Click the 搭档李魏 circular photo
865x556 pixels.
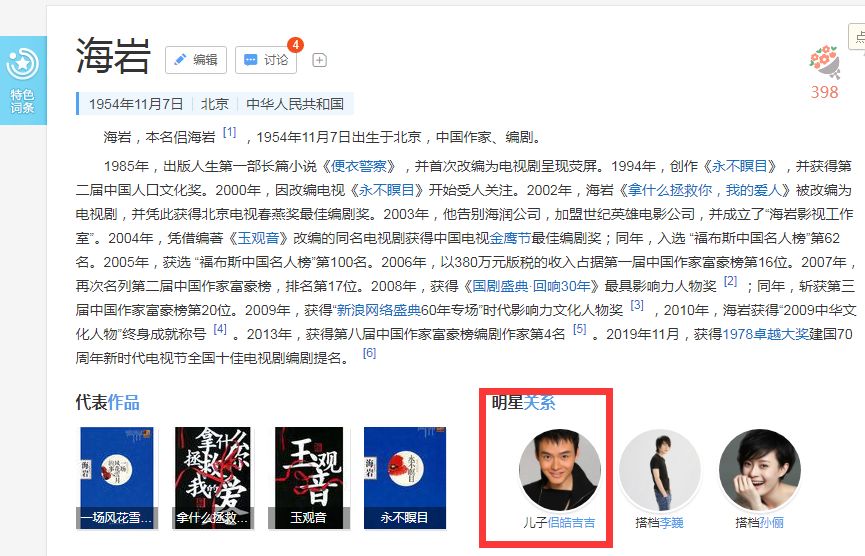tap(660, 470)
